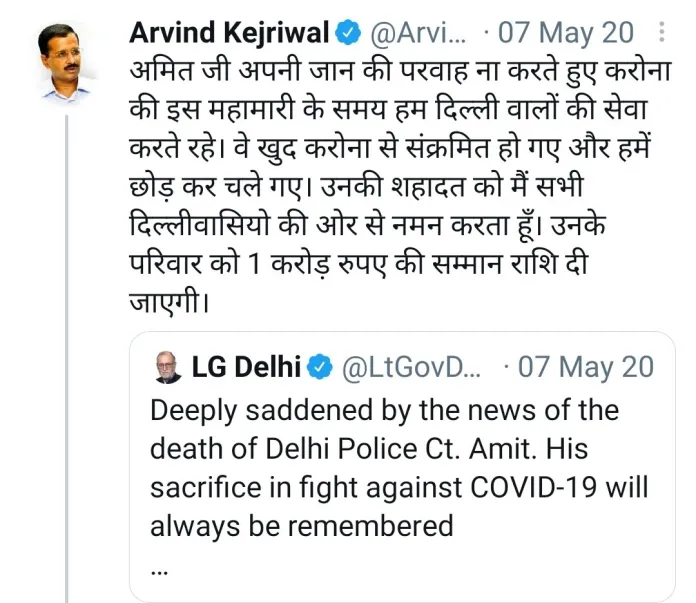Click the vertical thread line under the avatar
696x603 pixels.
click(68, 350)
